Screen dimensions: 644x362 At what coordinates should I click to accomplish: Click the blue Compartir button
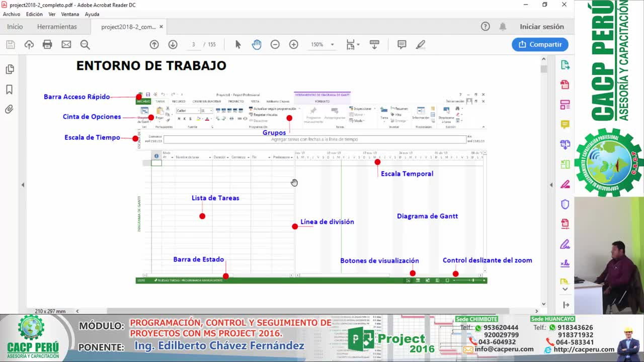tap(540, 44)
